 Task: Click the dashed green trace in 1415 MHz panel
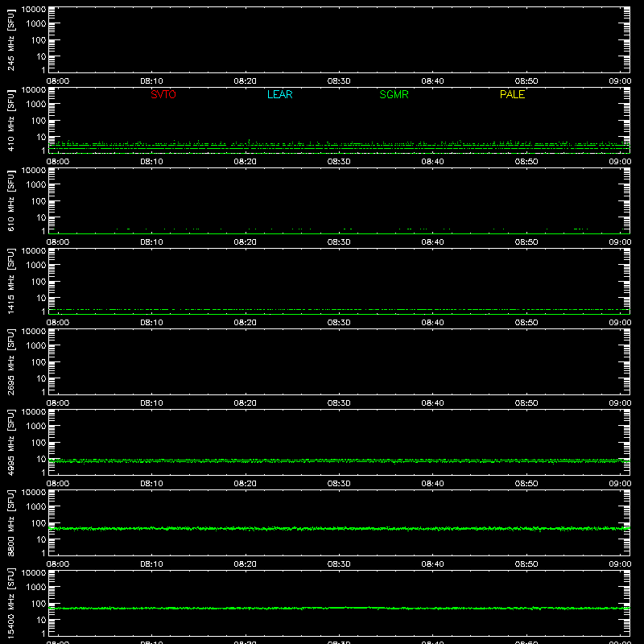(339, 309)
